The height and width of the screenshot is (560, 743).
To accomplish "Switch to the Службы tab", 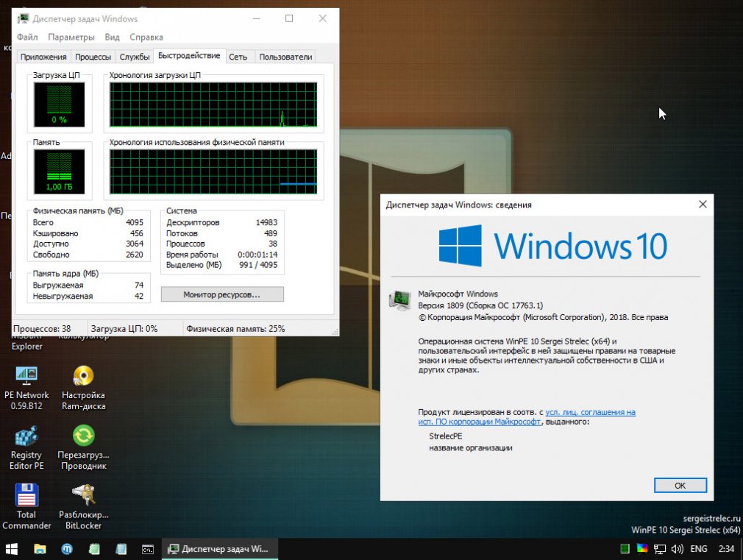I will click(135, 57).
